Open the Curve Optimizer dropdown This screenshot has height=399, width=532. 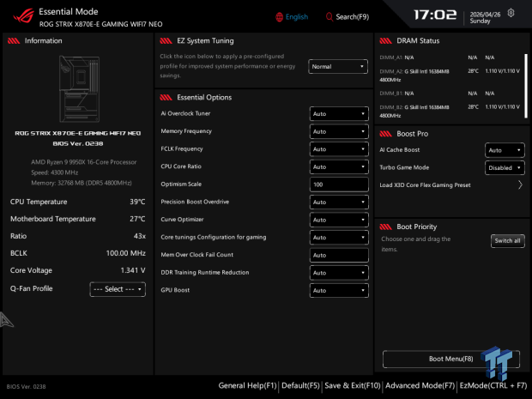pyautogui.click(x=339, y=220)
